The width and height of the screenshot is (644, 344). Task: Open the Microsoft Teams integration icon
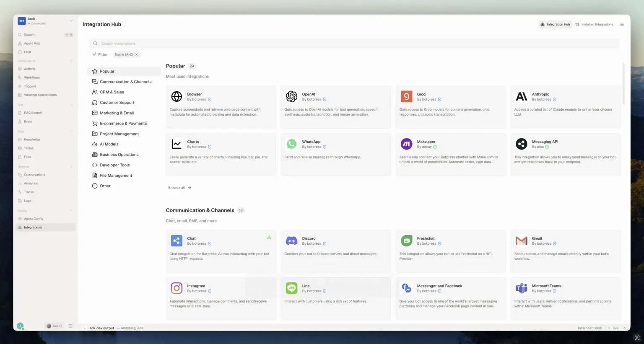tap(521, 288)
